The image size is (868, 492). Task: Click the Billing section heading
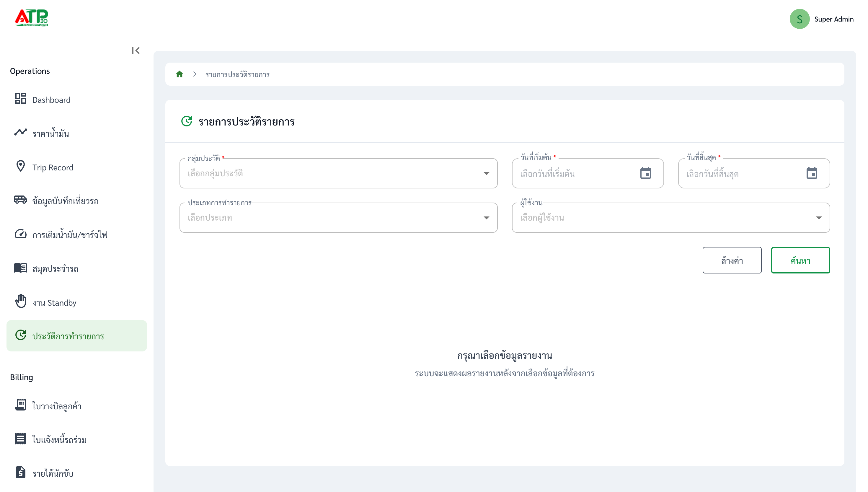pos(21,377)
